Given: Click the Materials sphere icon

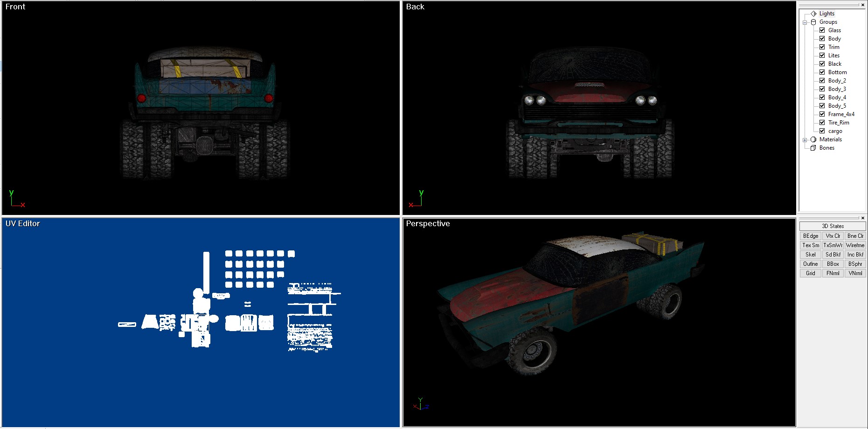Looking at the screenshot, I should pyautogui.click(x=813, y=139).
